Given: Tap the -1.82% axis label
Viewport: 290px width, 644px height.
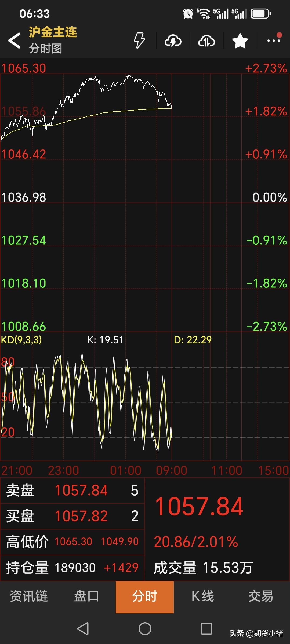Looking at the screenshot, I should point(267,283).
